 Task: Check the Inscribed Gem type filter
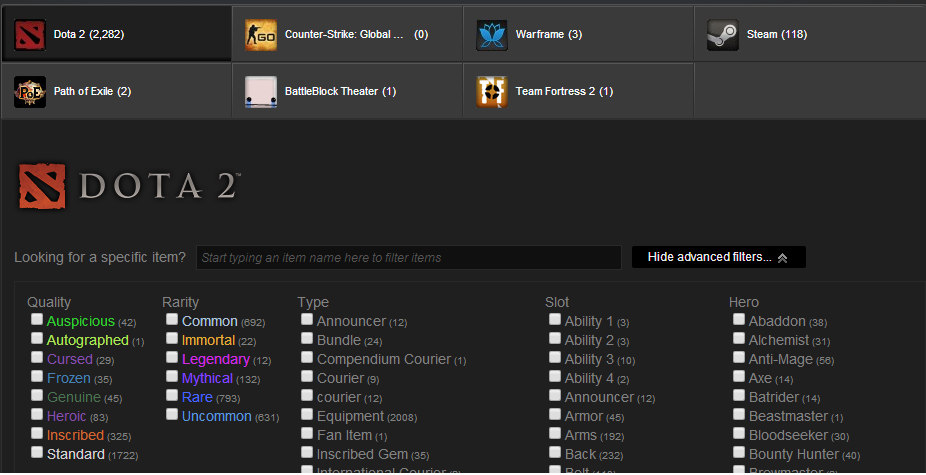click(307, 453)
